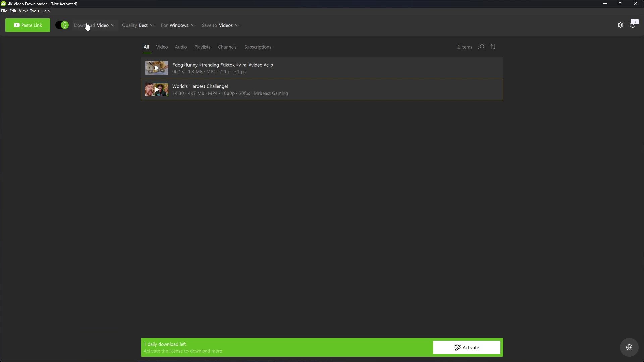Open the notifications icon with badge 3

point(634,24)
